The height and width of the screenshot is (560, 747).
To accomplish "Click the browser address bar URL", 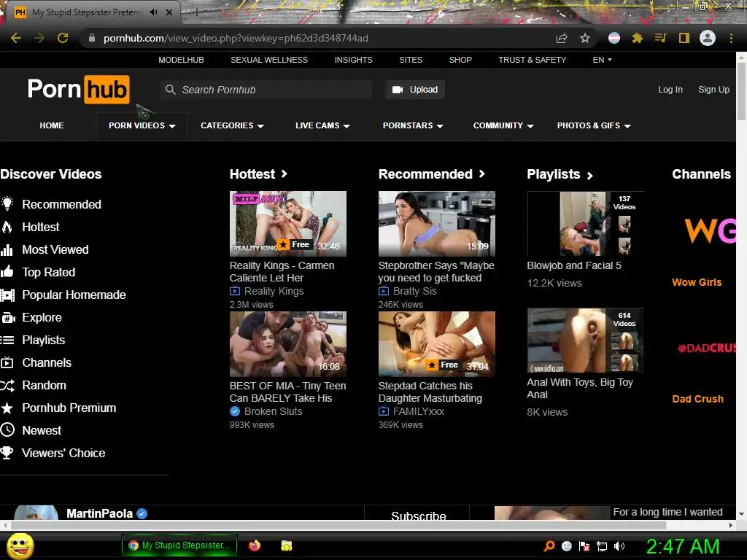I will pos(236,38).
